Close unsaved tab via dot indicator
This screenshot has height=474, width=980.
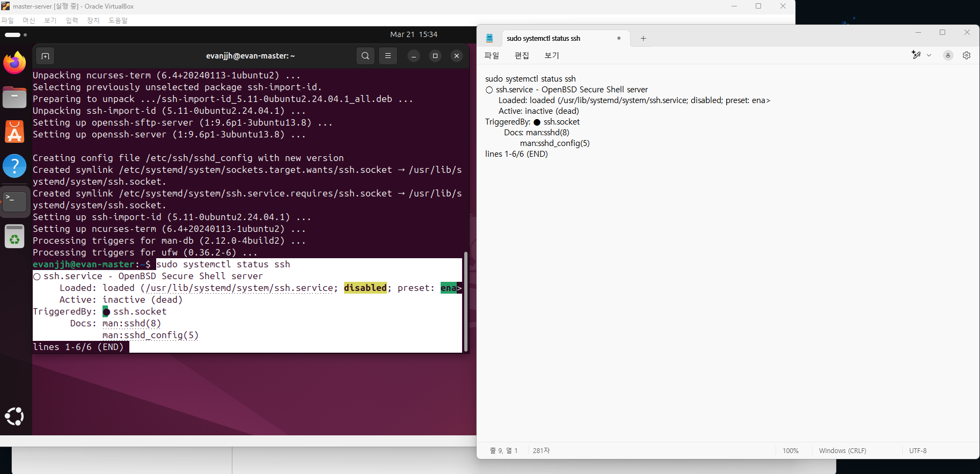[619, 38]
